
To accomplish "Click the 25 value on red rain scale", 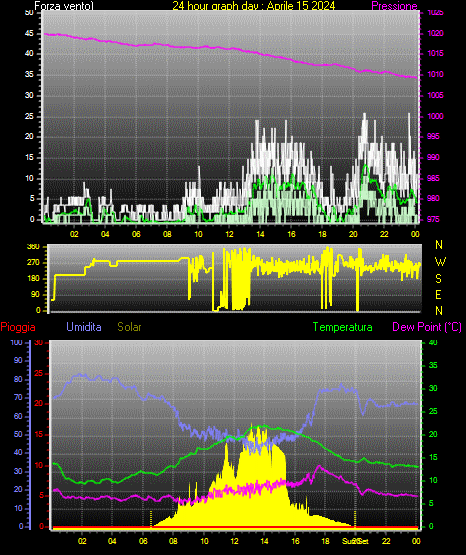I will pyautogui.click(x=38, y=373).
